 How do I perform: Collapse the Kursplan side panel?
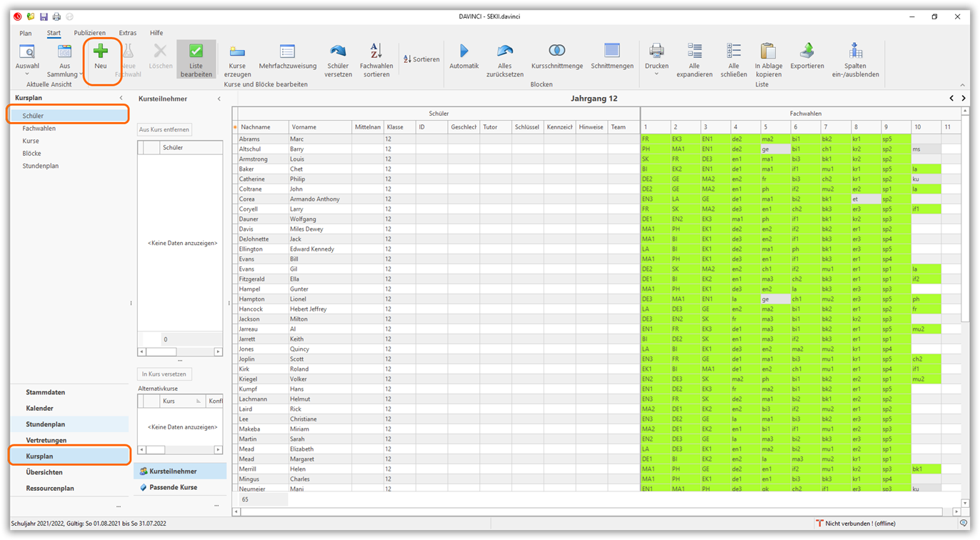[121, 98]
